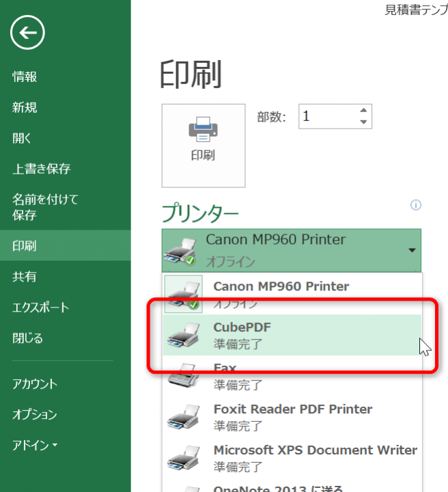Open the 共有 sidebar entry
The image size is (448, 492).
(25, 277)
